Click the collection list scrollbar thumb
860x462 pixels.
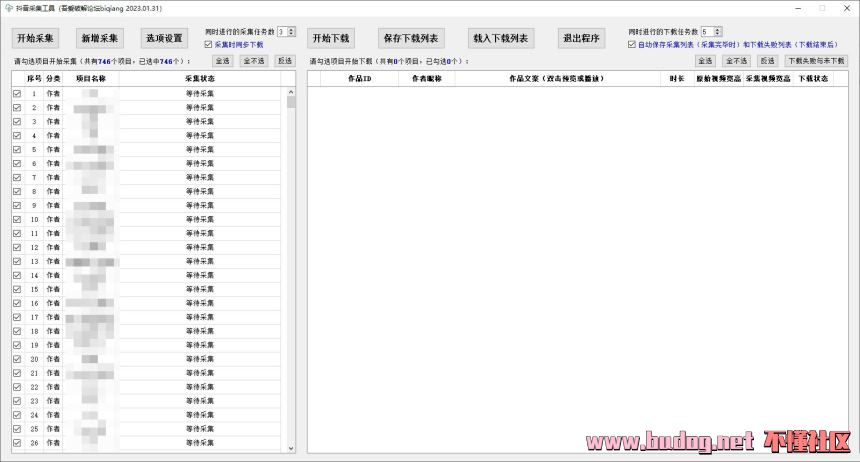pyautogui.click(x=291, y=103)
